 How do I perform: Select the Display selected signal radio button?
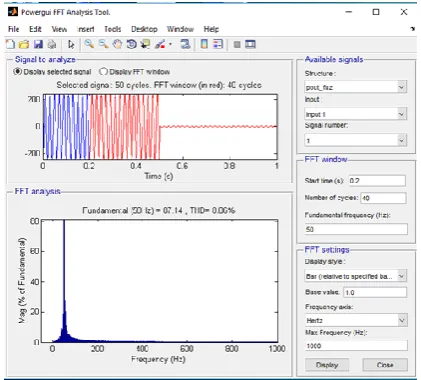[x=17, y=72]
